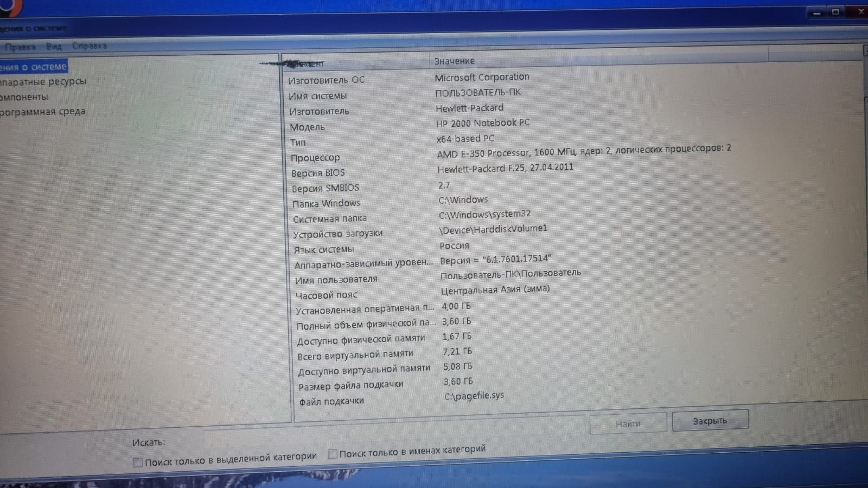
Task: Select the Системная папка row label
Action: point(330,219)
